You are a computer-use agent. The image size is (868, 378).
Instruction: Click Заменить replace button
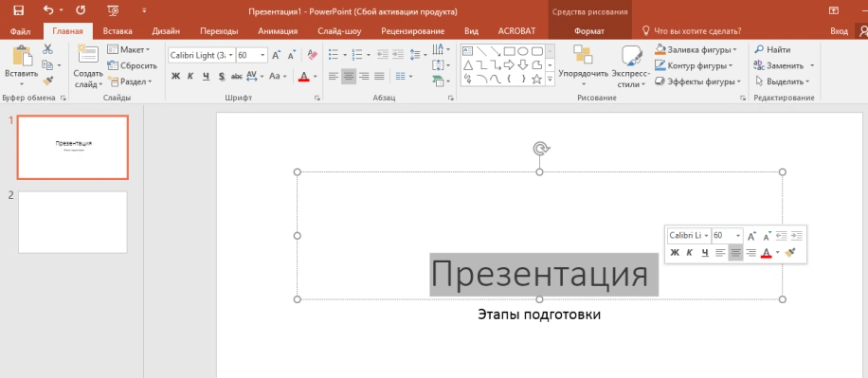pos(779,65)
